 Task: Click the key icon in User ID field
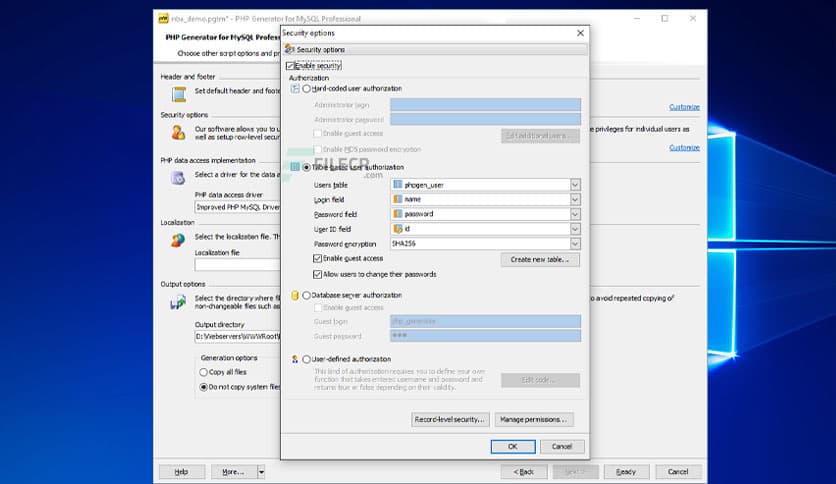pyautogui.click(x=398, y=229)
